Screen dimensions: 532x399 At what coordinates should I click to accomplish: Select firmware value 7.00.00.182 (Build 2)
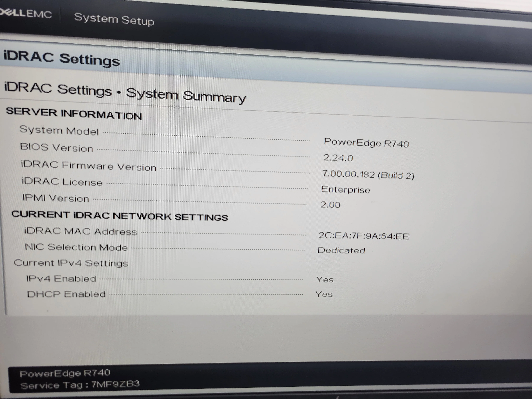tap(368, 175)
